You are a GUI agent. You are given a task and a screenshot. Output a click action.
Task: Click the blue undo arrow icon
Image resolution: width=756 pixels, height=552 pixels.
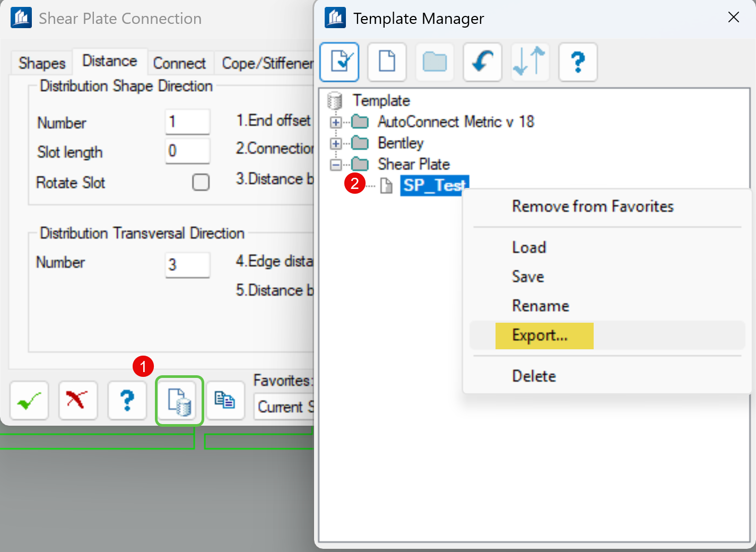pyautogui.click(x=482, y=62)
